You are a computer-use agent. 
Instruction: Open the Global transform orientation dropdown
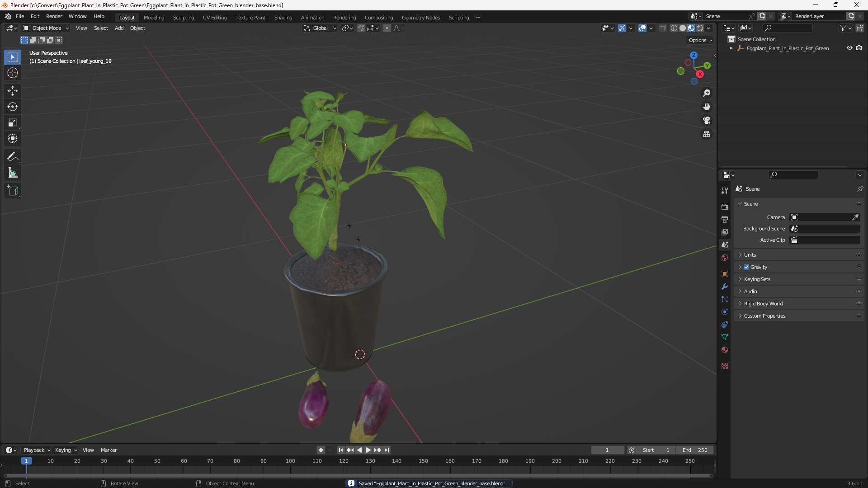click(x=320, y=28)
